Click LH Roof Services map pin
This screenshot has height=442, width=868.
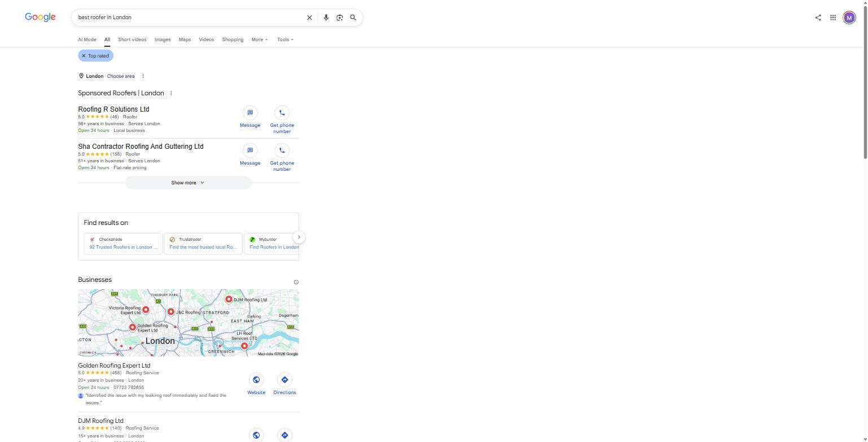244,346
